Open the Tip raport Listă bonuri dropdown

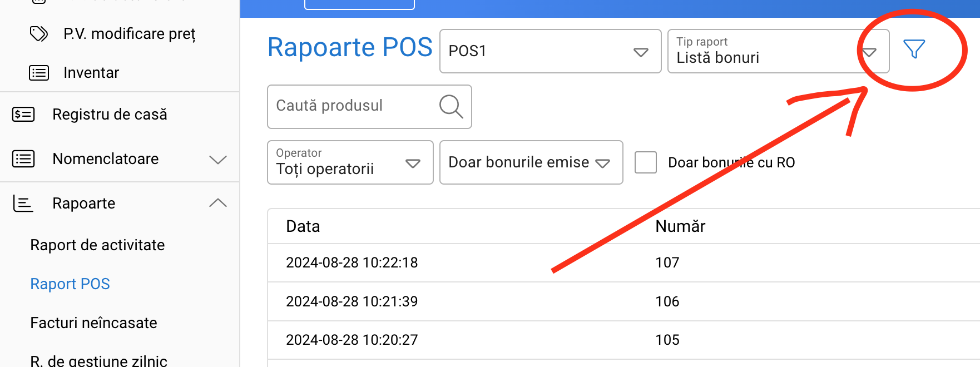[778, 51]
